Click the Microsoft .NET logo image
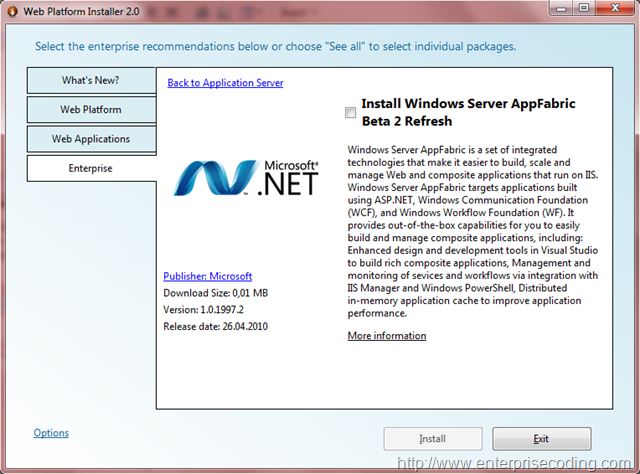 [246, 178]
